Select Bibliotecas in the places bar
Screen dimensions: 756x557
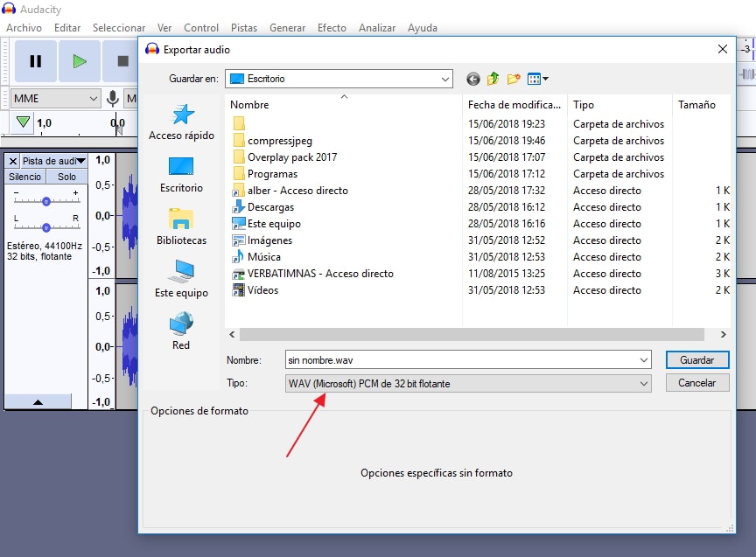182,227
